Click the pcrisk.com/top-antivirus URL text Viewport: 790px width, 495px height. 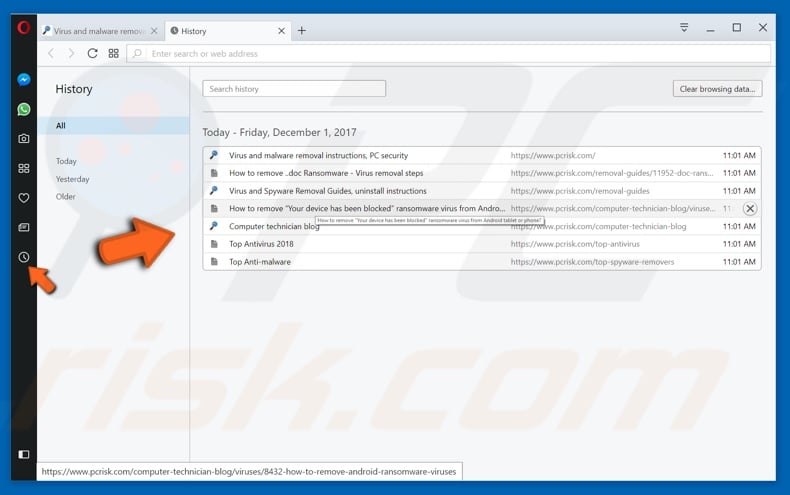(575, 244)
